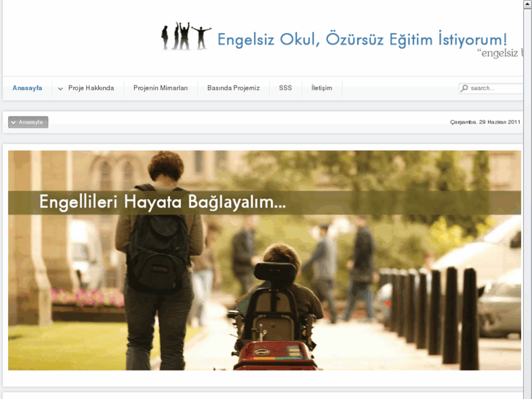Screen dimensions: 532x399
Task: Click the date text Çarşamba, 29 Haziran 2011
Action: [485, 122]
